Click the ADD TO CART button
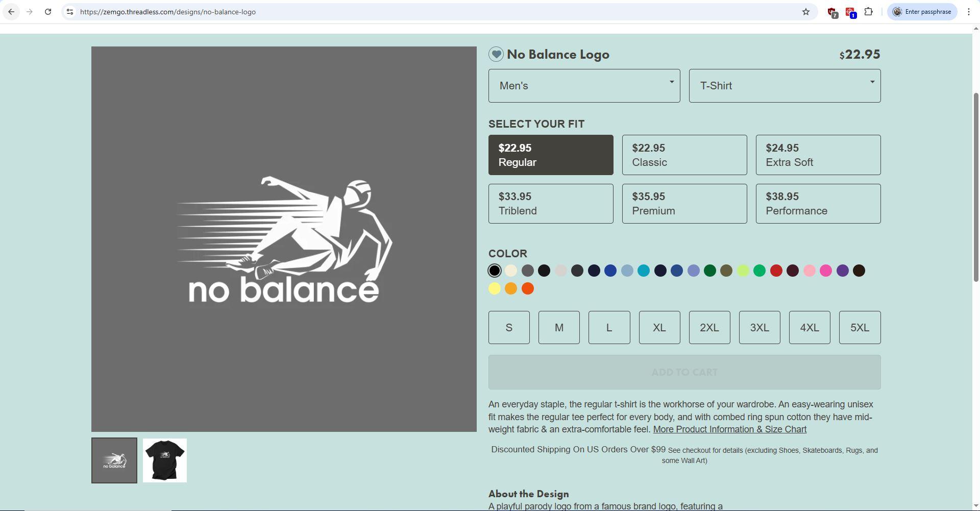Viewport: 980px width, 511px height. (684, 372)
